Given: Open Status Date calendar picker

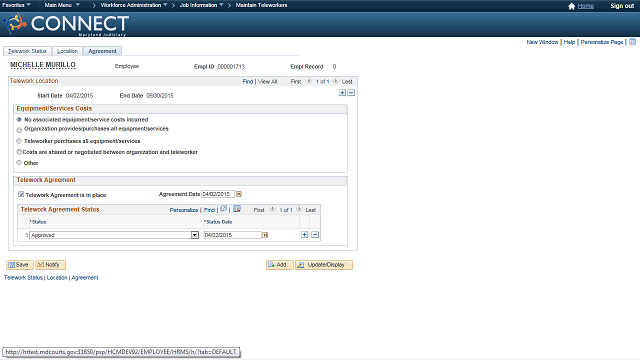Looking at the screenshot, I should tap(265, 235).
